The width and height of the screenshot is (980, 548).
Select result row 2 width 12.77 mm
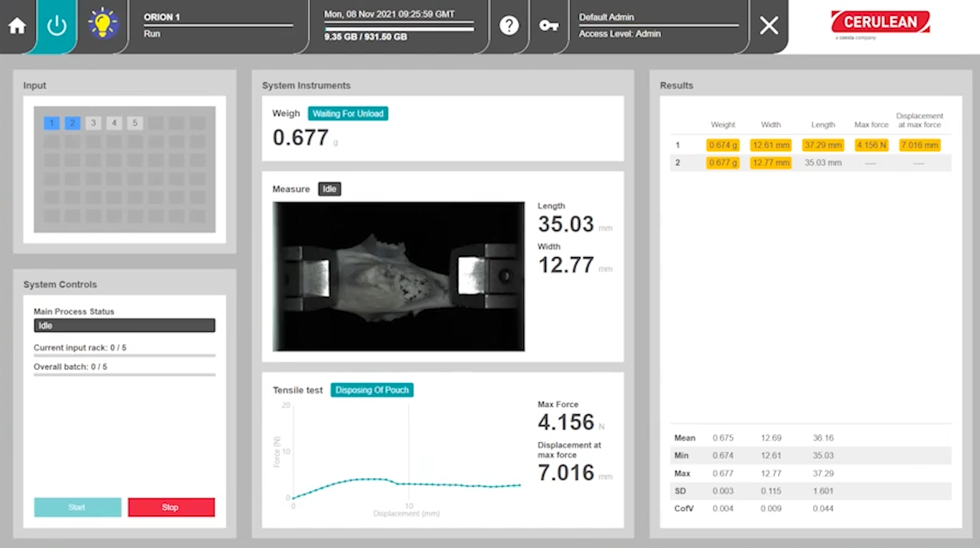[x=771, y=163]
